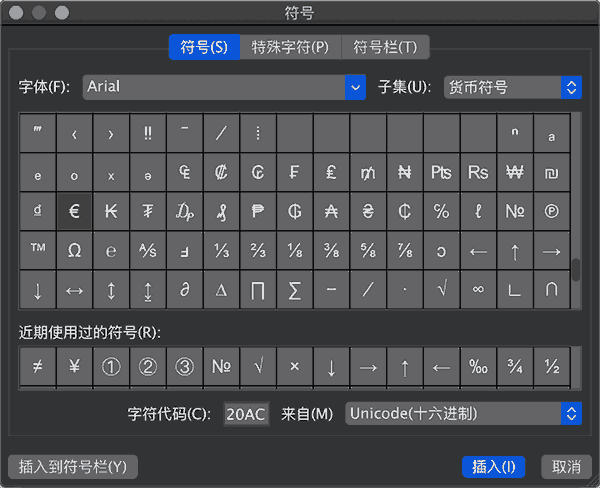Screen dimensions: 600x488
Task: Select the Kip currency symbol
Action: coord(111,211)
